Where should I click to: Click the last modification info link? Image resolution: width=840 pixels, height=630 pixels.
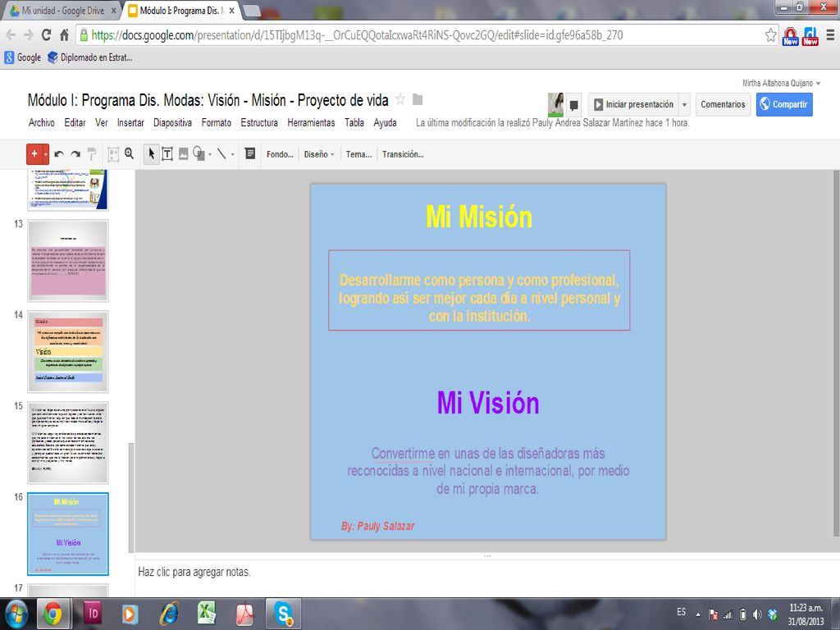552,123
